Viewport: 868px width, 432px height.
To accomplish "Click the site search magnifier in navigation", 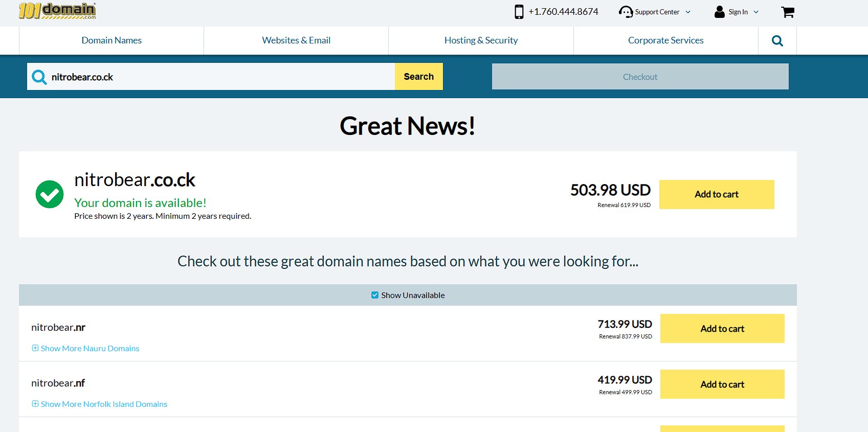I will click(x=777, y=41).
